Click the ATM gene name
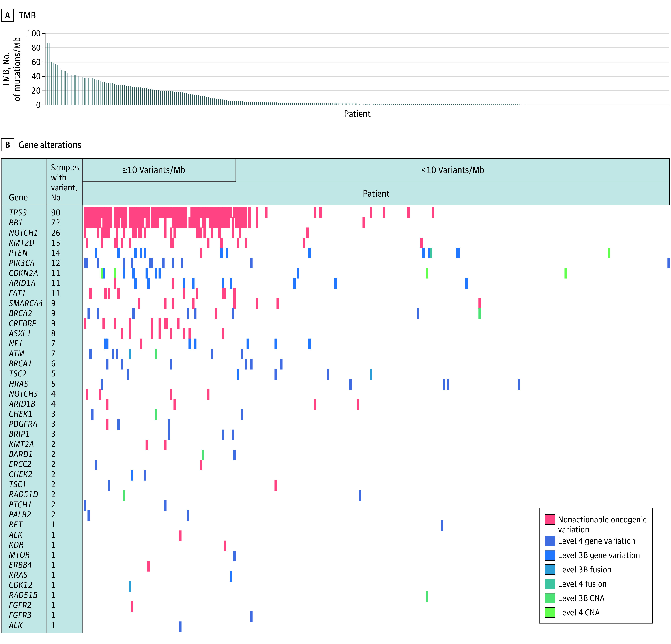 (16, 353)
